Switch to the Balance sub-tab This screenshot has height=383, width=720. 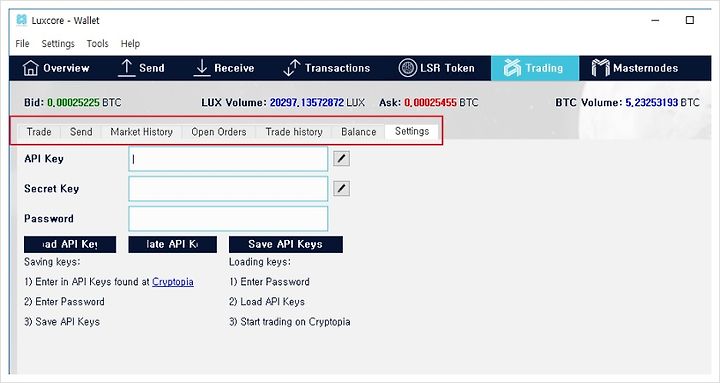pos(359,132)
